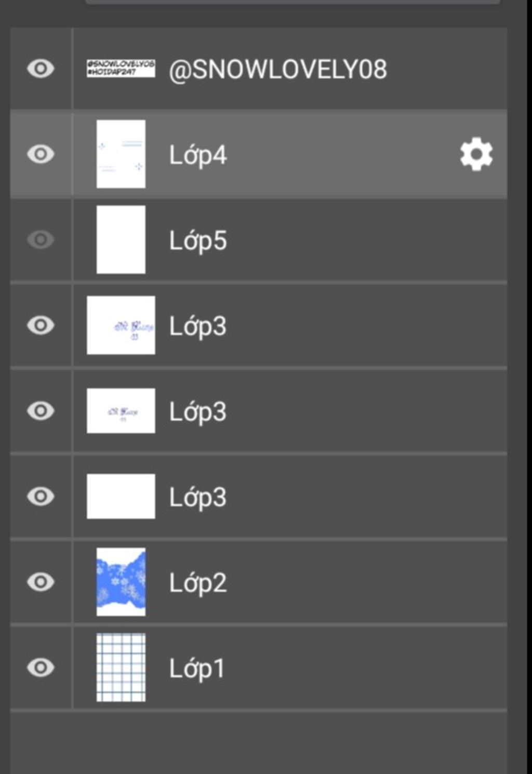Hide the Lớp1 grid layer
Viewport: 532px width, 774px height.
coord(41,668)
